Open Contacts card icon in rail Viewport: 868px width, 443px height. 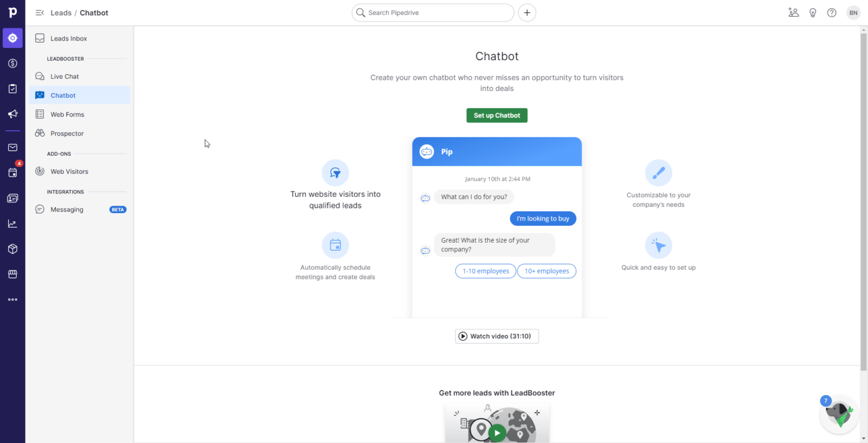pos(13,198)
